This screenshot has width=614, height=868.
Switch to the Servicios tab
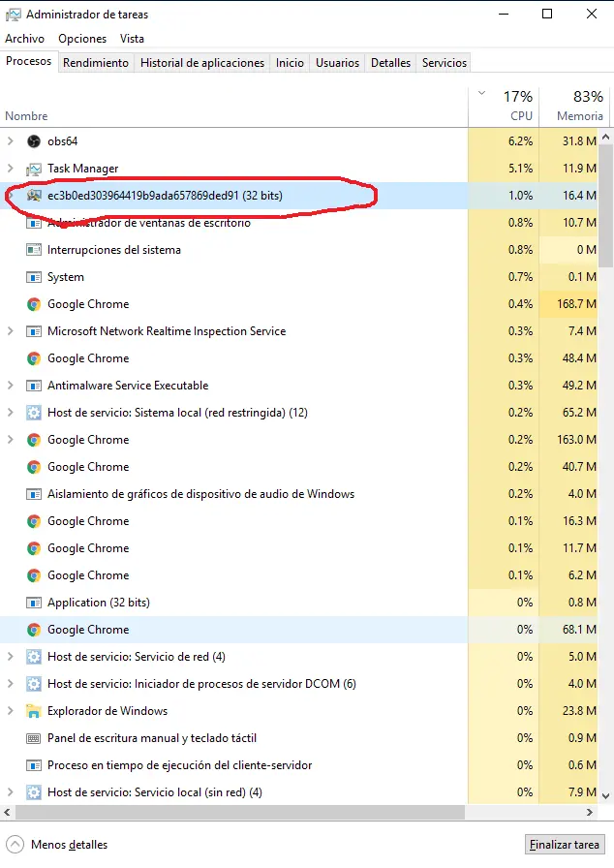445,63
